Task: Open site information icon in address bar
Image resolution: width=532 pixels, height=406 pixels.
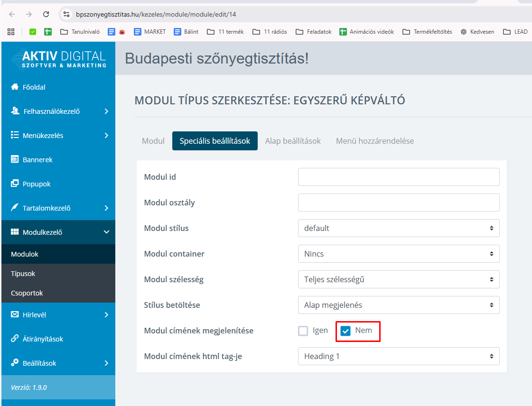Action: tap(66, 14)
